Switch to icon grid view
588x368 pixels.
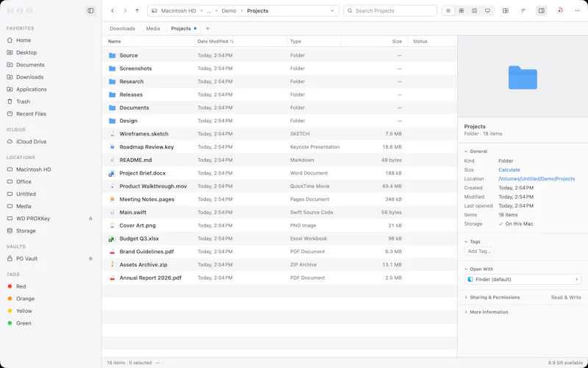(x=462, y=11)
